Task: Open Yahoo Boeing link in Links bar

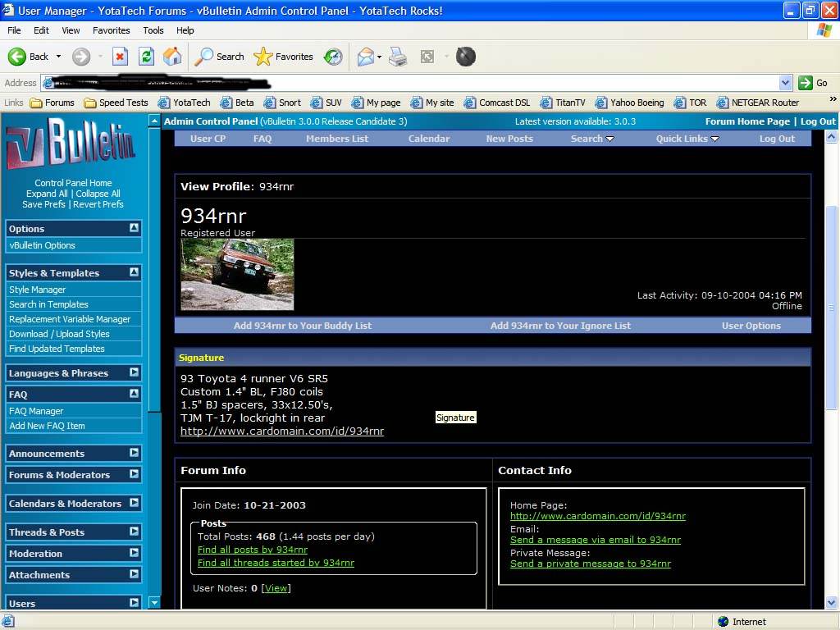Action: [x=629, y=103]
